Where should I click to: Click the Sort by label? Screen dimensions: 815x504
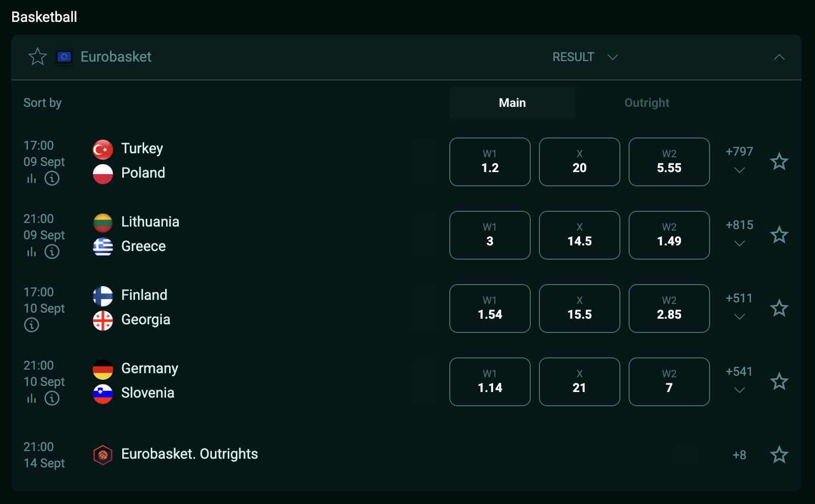pyautogui.click(x=42, y=103)
